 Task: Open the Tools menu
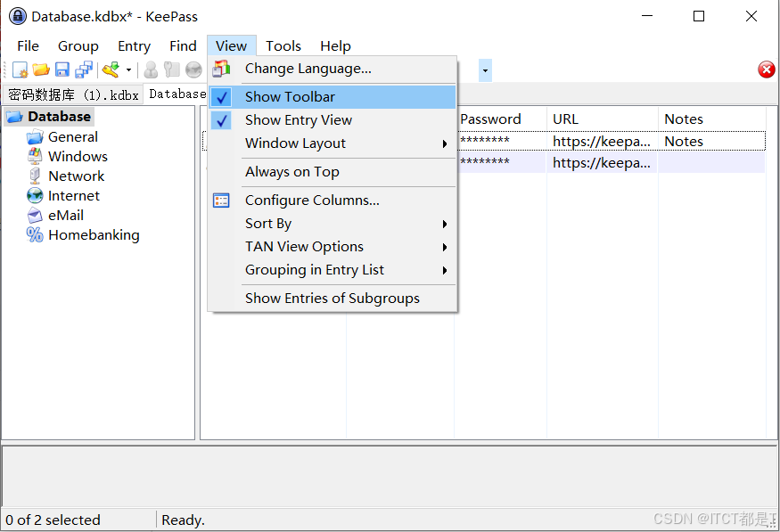pyautogui.click(x=283, y=46)
